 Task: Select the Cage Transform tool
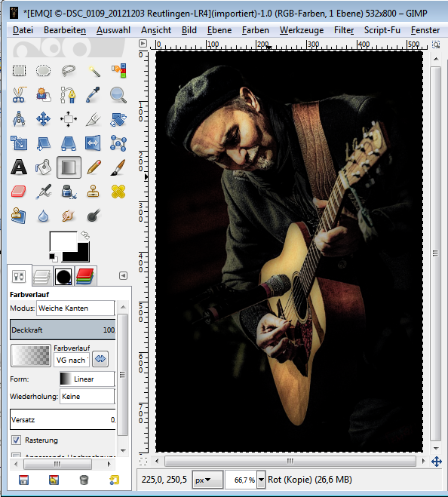coord(118,143)
